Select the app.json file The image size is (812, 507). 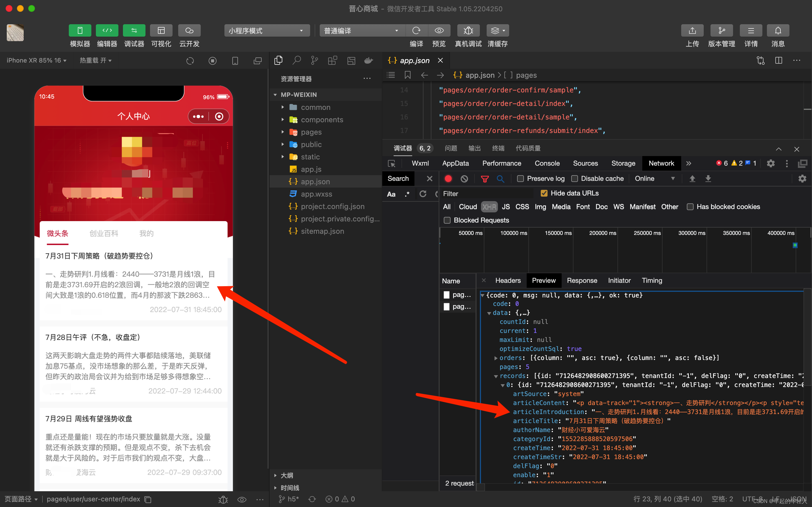pos(315,181)
